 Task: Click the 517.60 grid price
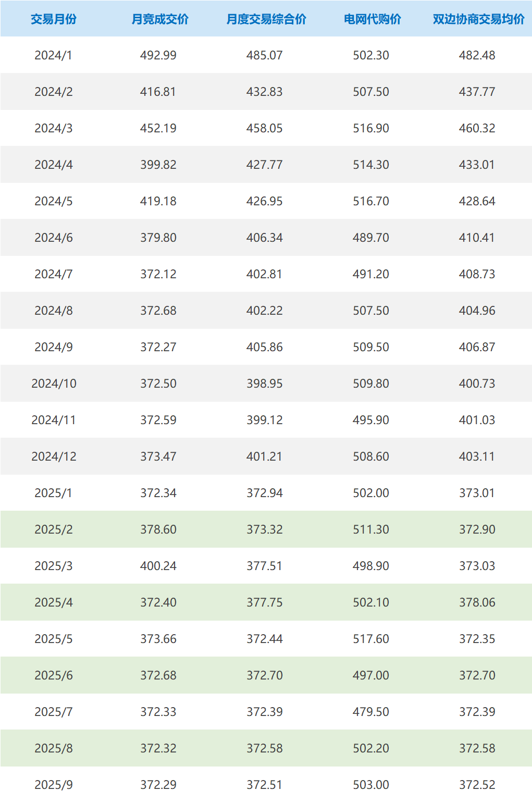click(371, 639)
